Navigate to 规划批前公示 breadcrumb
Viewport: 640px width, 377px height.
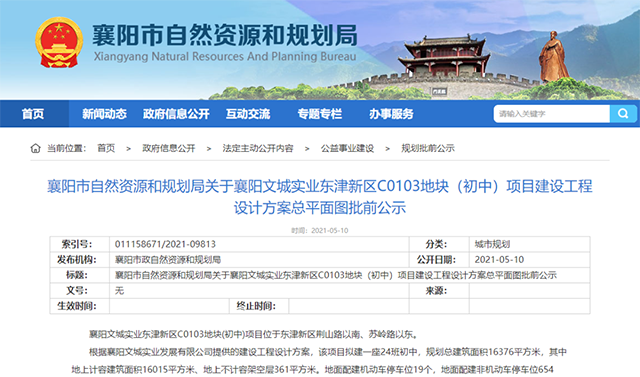(x=428, y=148)
